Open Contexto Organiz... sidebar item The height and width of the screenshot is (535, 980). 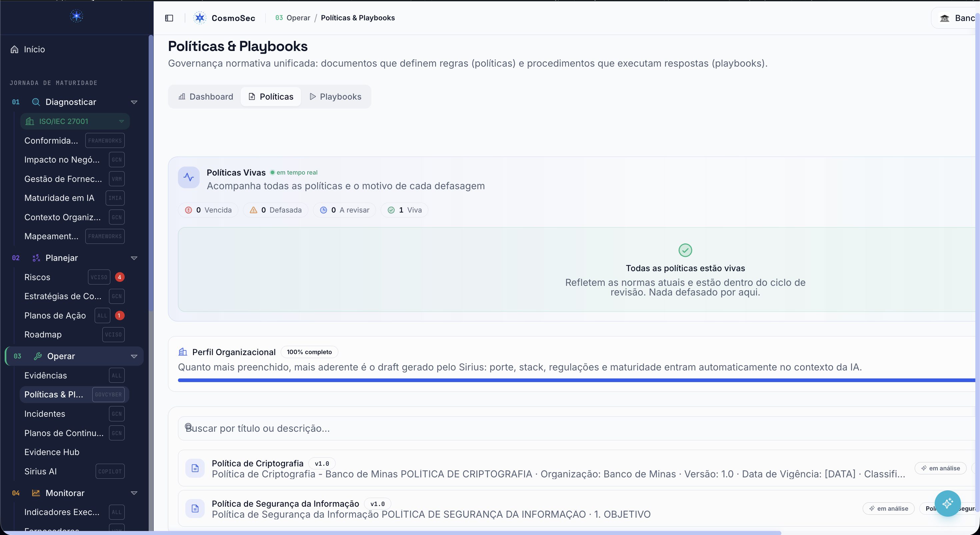74,218
